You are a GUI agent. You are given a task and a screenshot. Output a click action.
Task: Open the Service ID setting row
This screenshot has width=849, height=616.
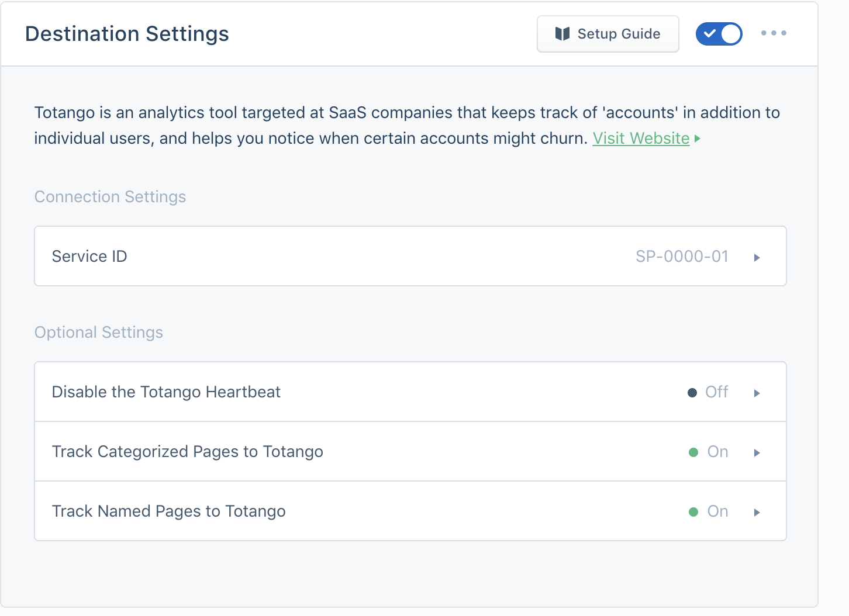[x=410, y=256]
